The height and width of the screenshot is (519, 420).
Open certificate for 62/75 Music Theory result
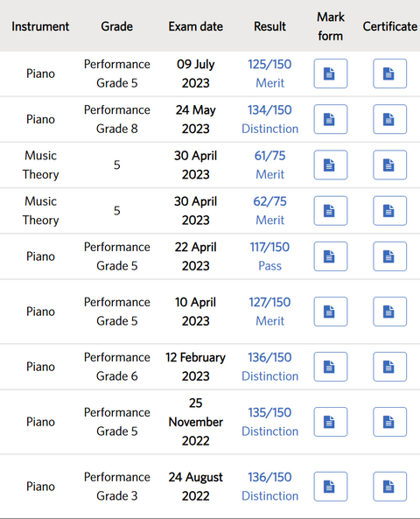tap(389, 211)
